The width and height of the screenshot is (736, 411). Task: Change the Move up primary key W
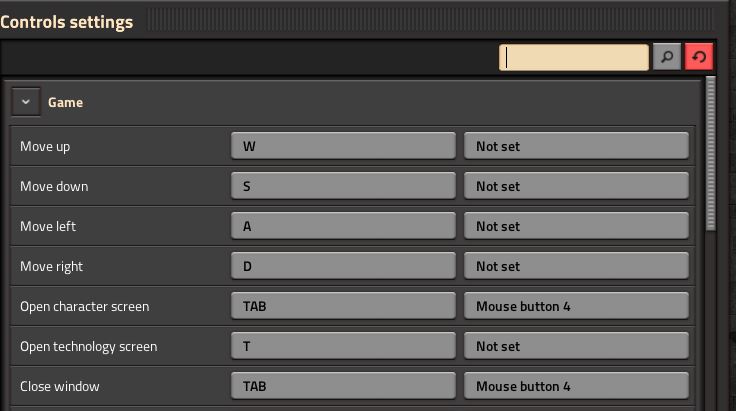[343, 146]
